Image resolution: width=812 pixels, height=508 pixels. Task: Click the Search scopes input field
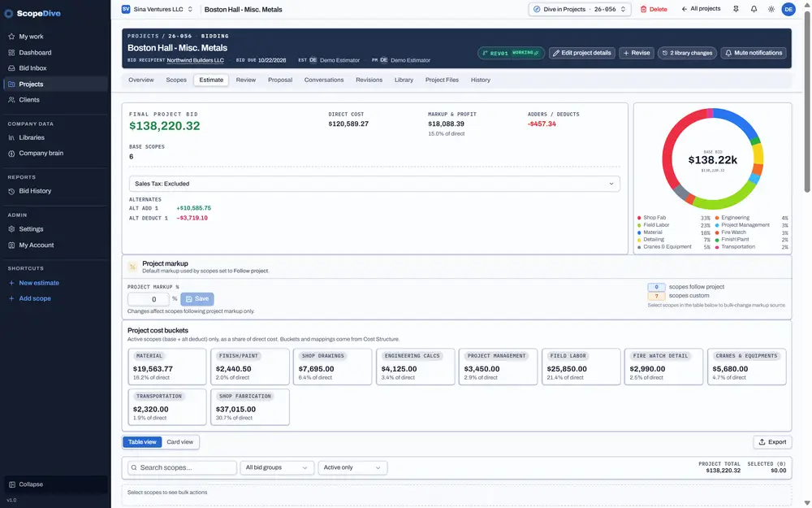click(x=182, y=467)
